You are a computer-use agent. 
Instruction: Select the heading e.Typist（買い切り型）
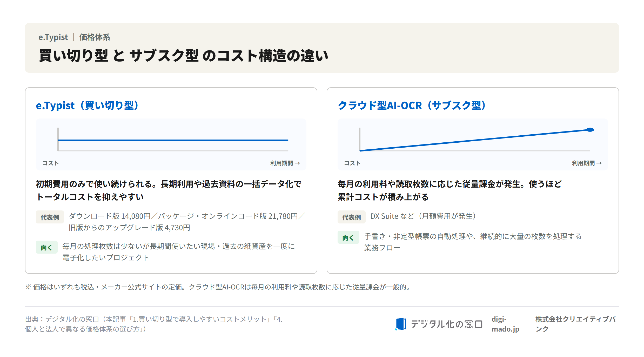88,105
